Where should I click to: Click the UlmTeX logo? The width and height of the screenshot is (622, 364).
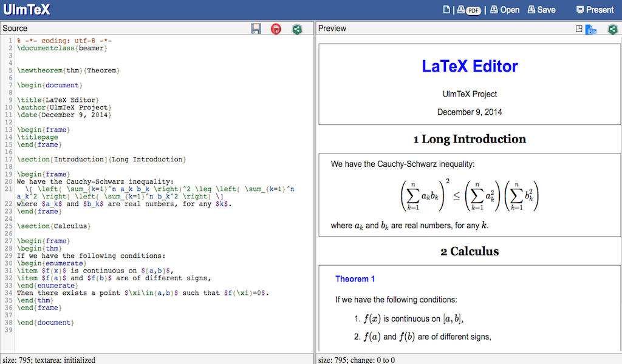point(26,9)
